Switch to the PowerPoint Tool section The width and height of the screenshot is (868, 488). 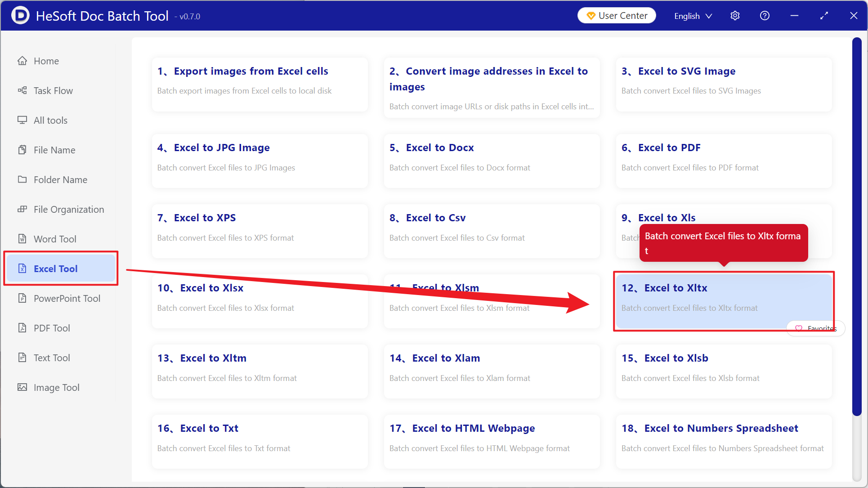pos(62,298)
